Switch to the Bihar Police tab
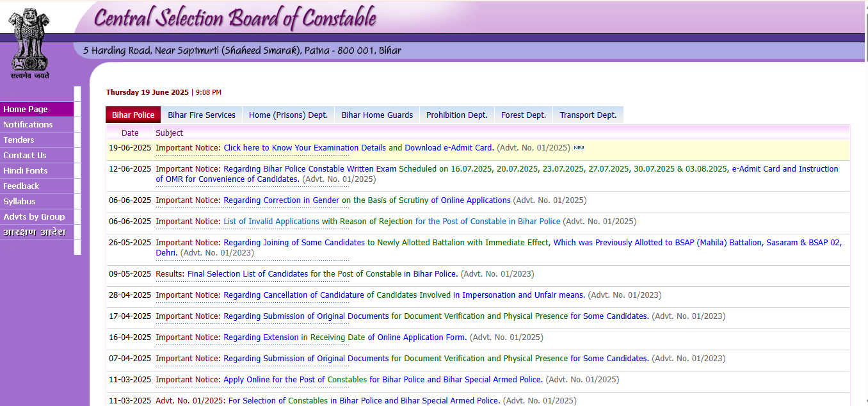The image size is (868, 406). click(x=133, y=115)
